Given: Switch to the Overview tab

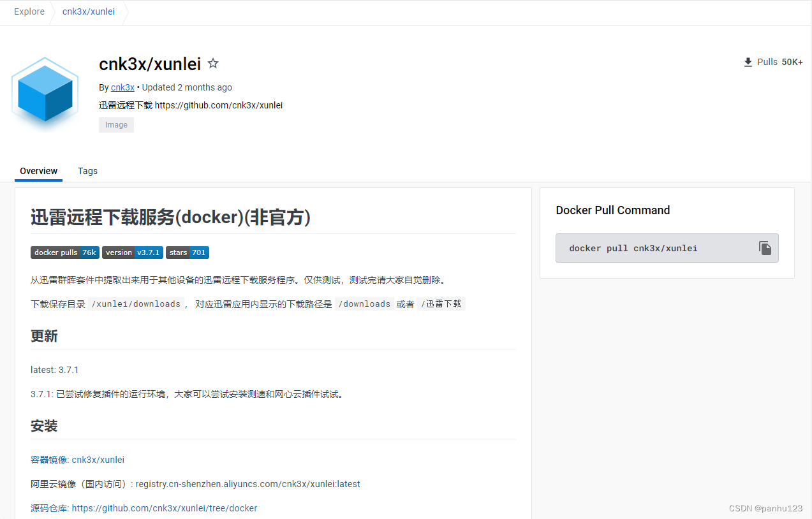Looking at the screenshot, I should pyautogui.click(x=38, y=171).
